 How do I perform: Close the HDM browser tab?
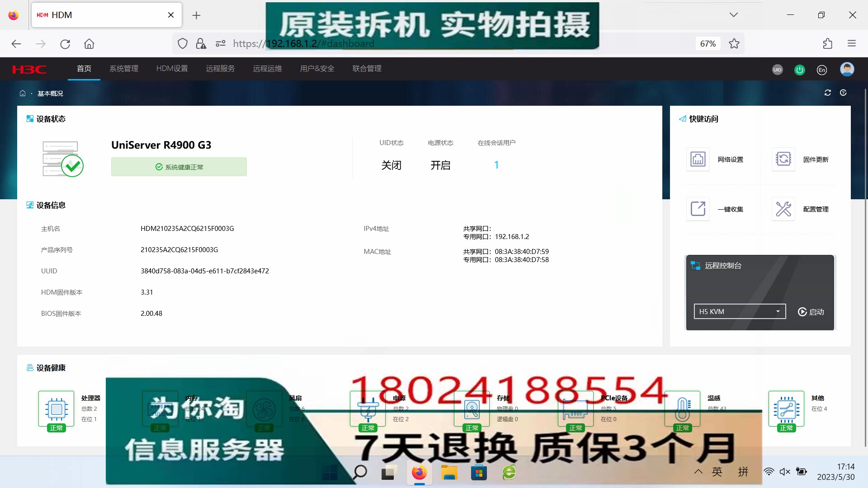171,15
